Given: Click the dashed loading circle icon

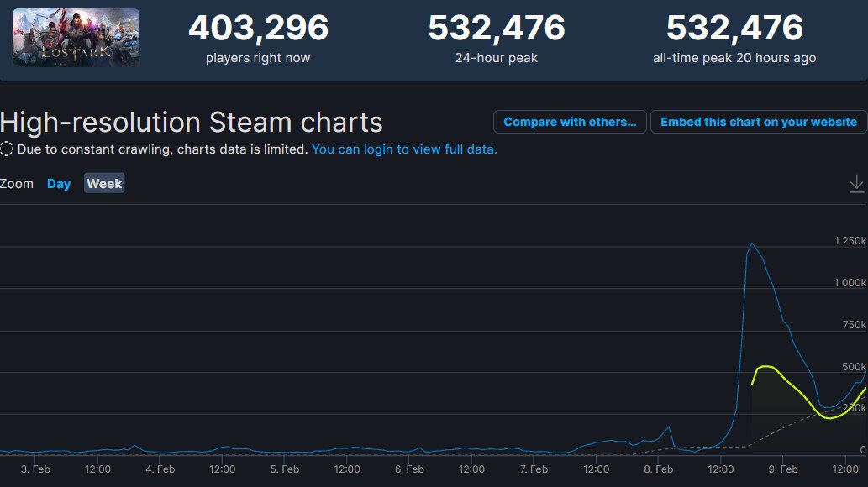Looking at the screenshot, I should (x=7, y=149).
